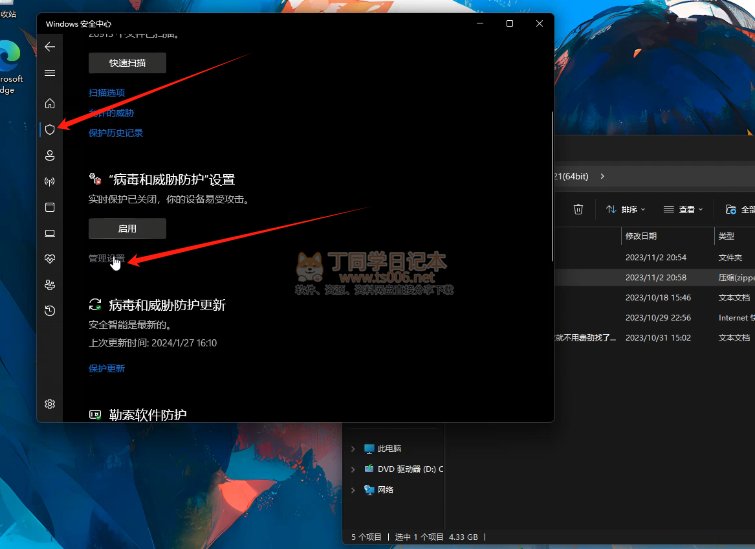Click the Windows Security window scrollbar
The height and width of the screenshot is (549, 755).
pyautogui.click(x=552, y=186)
